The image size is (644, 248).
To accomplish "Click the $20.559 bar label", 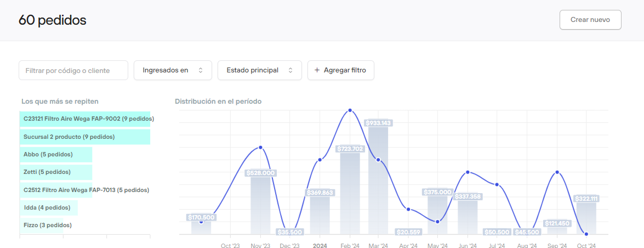I will coord(408,232).
